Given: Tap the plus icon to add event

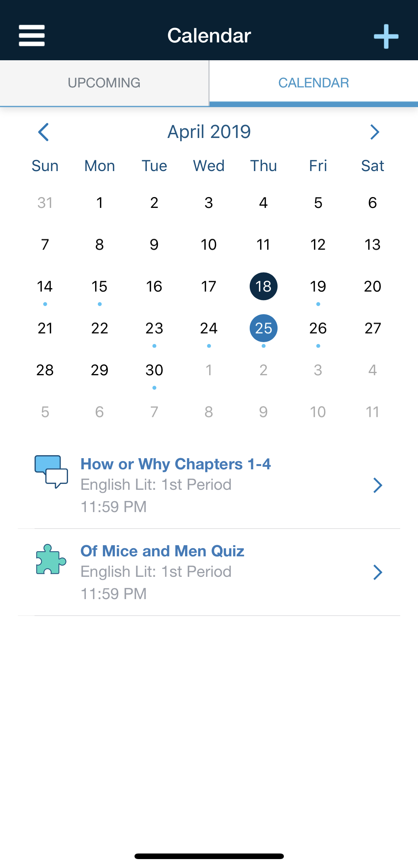Looking at the screenshot, I should click(386, 36).
